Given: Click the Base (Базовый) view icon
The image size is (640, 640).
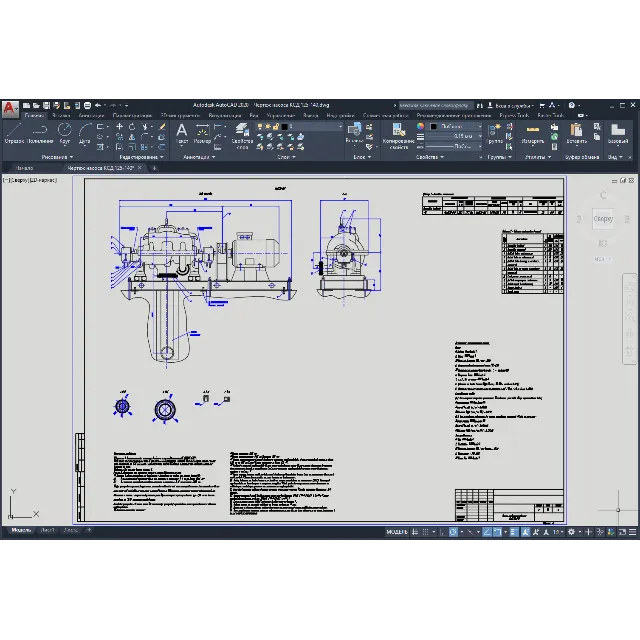Looking at the screenshot, I should click(x=618, y=134).
